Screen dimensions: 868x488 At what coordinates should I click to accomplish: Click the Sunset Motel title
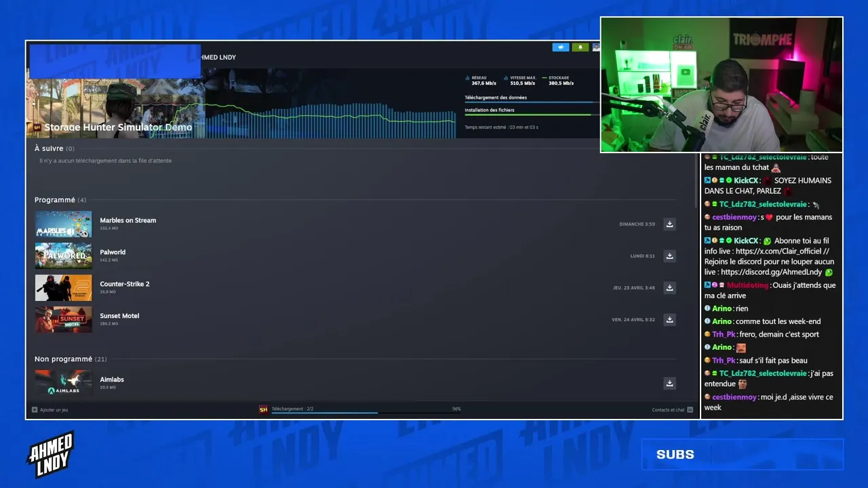[x=119, y=316]
